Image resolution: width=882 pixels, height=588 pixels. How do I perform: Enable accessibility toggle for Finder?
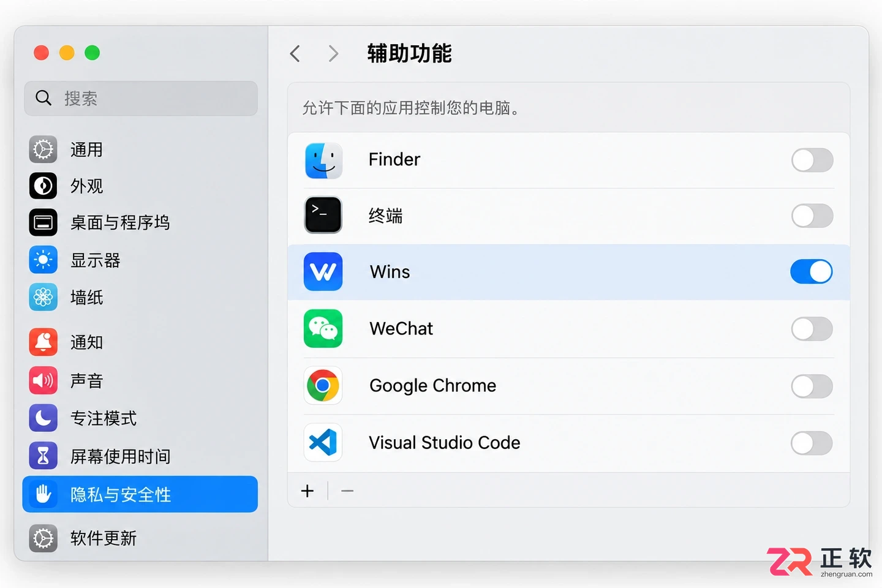coord(812,160)
